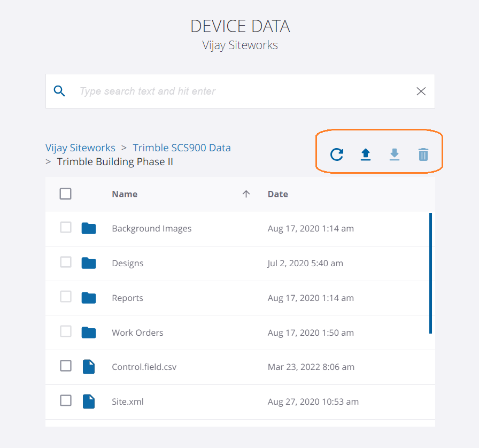
Task: Click the Work Orders folder icon
Action: [x=89, y=333]
